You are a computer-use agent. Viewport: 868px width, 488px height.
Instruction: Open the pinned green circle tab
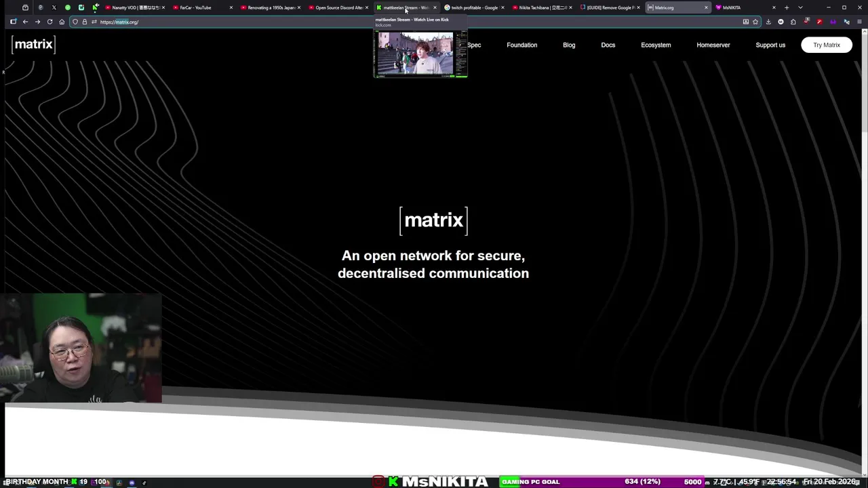point(67,7)
